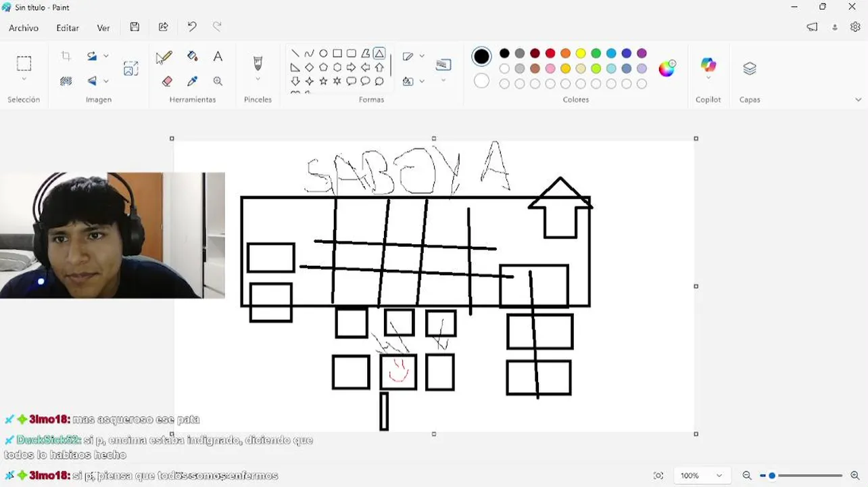
Task: Choose the five-point Star shape
Action: tap(323, 81)
